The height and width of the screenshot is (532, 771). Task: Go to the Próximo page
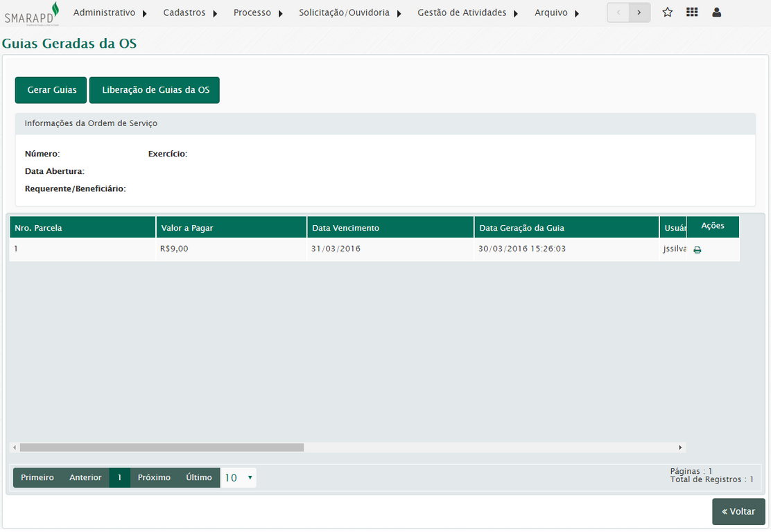(154, 477)
